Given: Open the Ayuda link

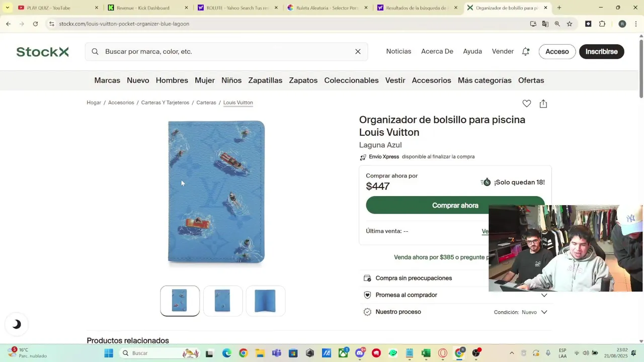Looking at the screenshot, I should click(472, 51).
